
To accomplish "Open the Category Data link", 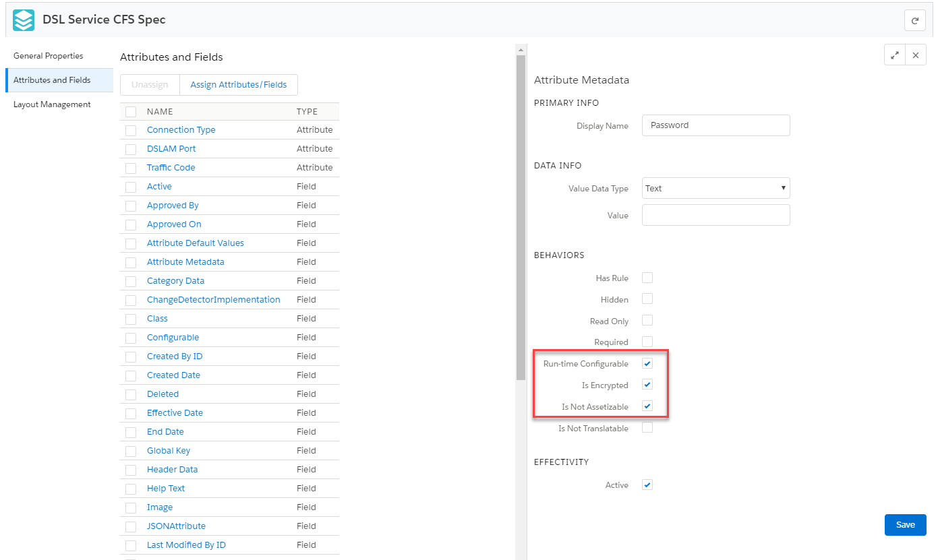I will tap(175, 280).
